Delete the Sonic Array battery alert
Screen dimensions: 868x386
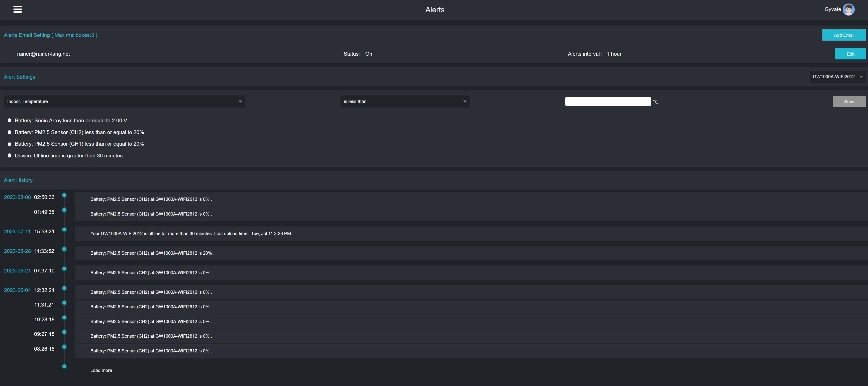(x=10, y=120)
